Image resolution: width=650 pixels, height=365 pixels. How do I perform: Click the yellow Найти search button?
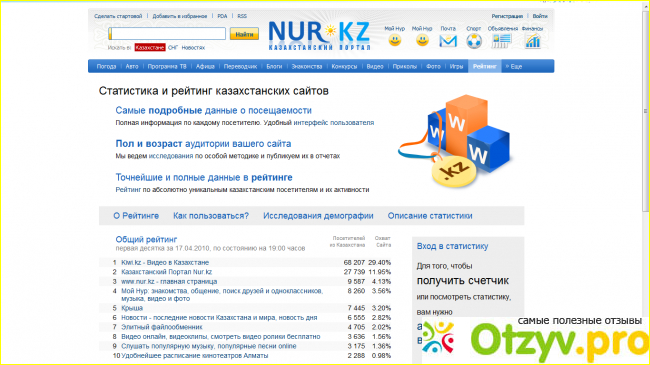pos(244,34)
